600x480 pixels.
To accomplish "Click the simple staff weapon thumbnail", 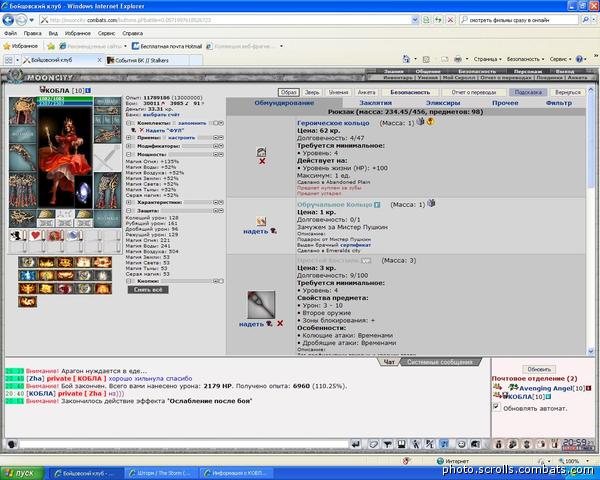I will click(261, 305).
